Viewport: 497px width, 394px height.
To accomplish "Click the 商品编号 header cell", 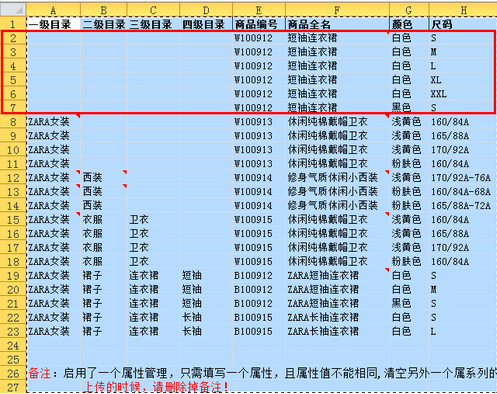I will tap(259, 24).
